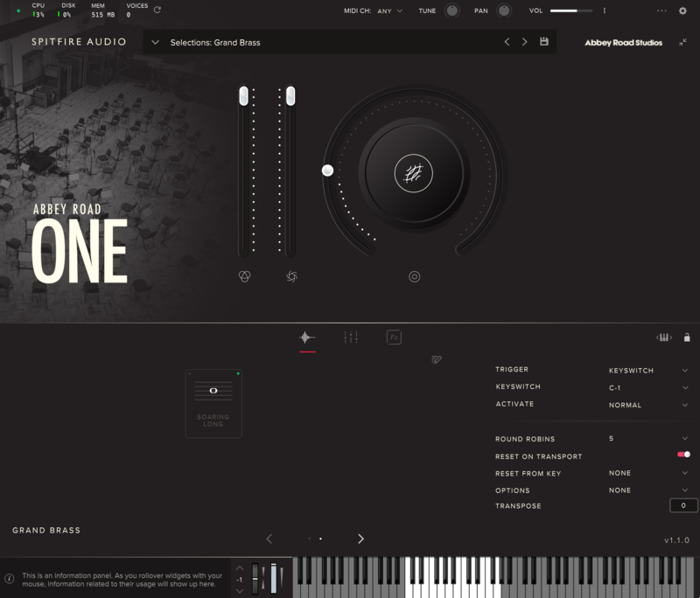This screenshot has height=598, width=700.
Task: Open the Techniques waveform tab
Action: point(307,337)
